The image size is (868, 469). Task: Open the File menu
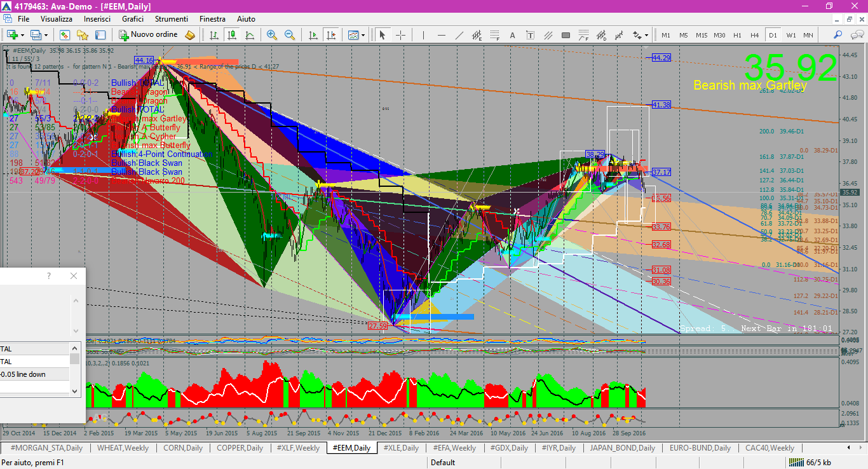24,19
